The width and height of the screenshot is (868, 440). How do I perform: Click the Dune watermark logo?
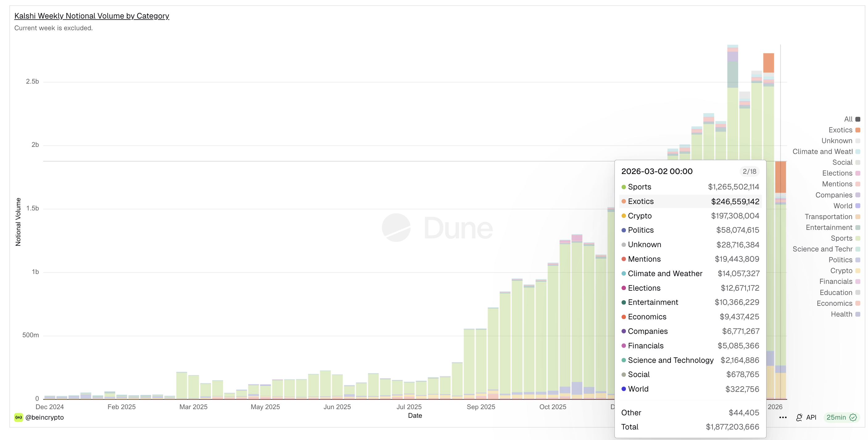click(x=396, y=228)
